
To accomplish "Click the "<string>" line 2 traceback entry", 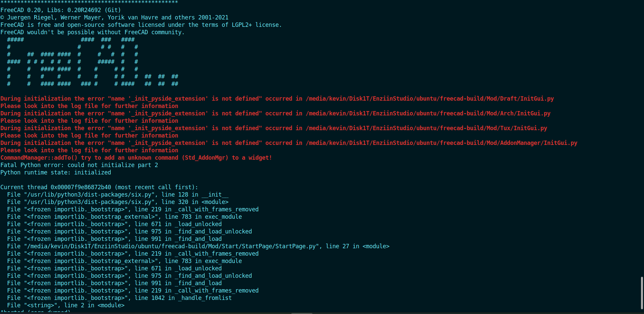I will click(66, 305).
